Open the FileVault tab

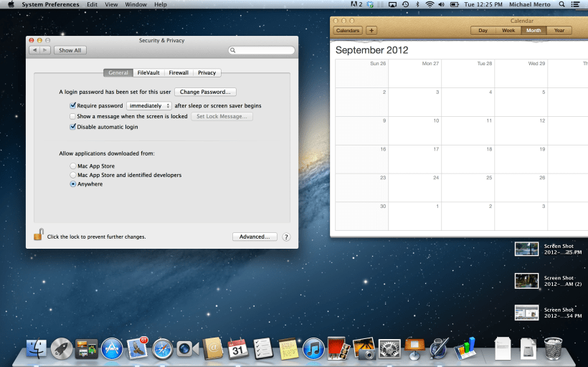(x=149, y=72)
